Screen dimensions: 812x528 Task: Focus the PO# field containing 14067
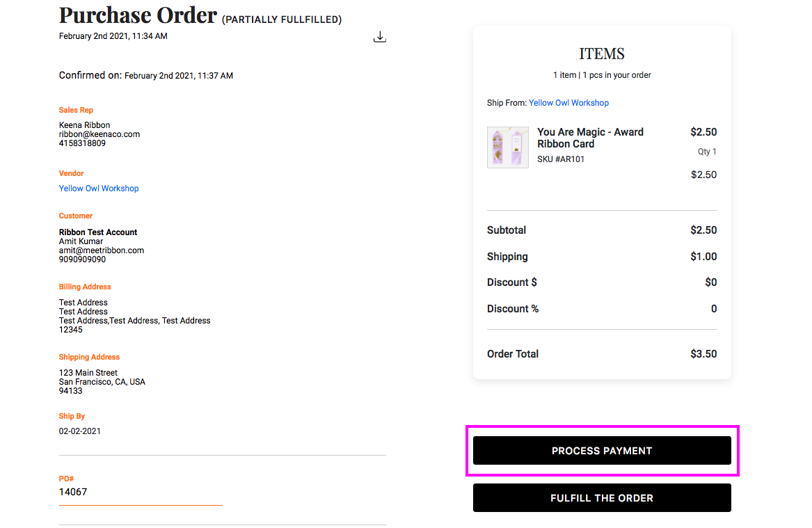[141, 493]
